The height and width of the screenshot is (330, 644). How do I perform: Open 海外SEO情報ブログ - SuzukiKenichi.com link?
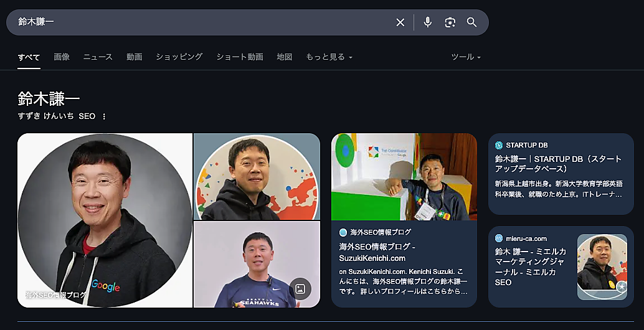[377, 252]
